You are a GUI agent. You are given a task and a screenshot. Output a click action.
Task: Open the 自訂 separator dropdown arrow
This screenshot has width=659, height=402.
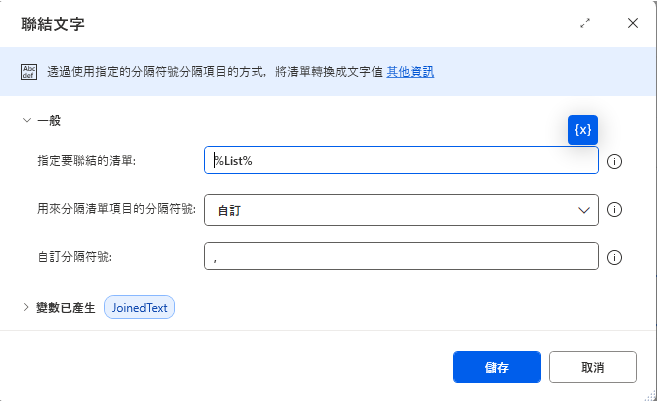pyautogui.click(x=583, y=210)
